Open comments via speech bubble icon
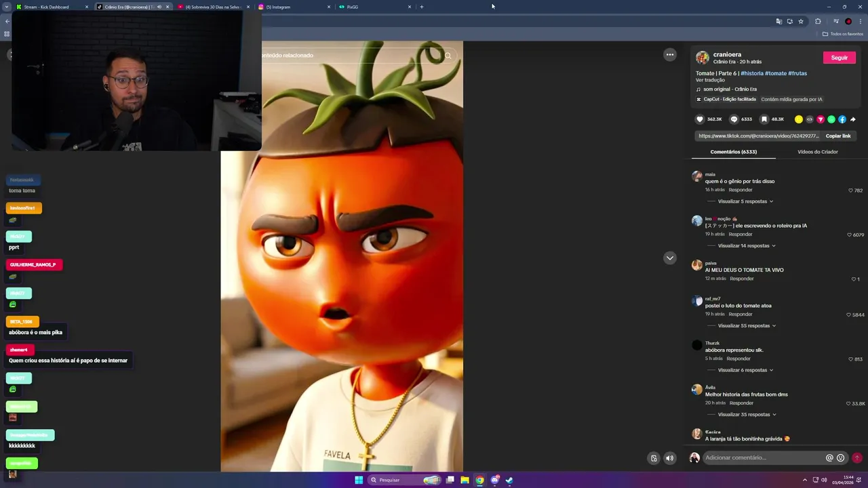 click(734, 119)
